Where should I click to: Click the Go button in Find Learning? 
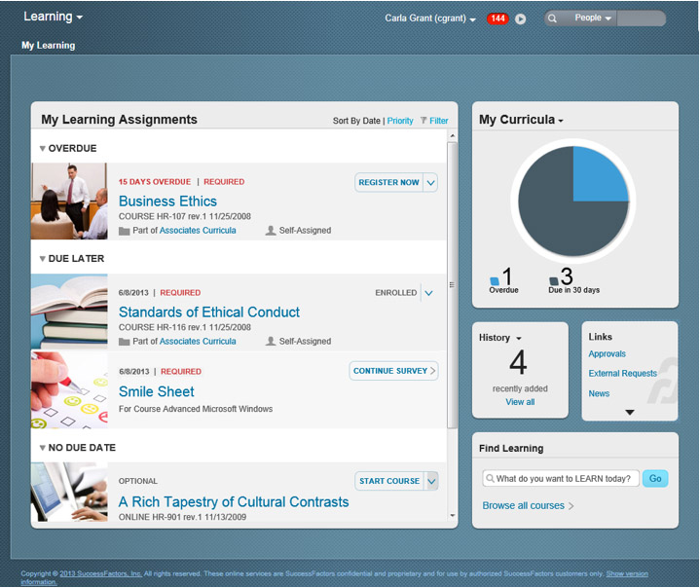(655, 479)
